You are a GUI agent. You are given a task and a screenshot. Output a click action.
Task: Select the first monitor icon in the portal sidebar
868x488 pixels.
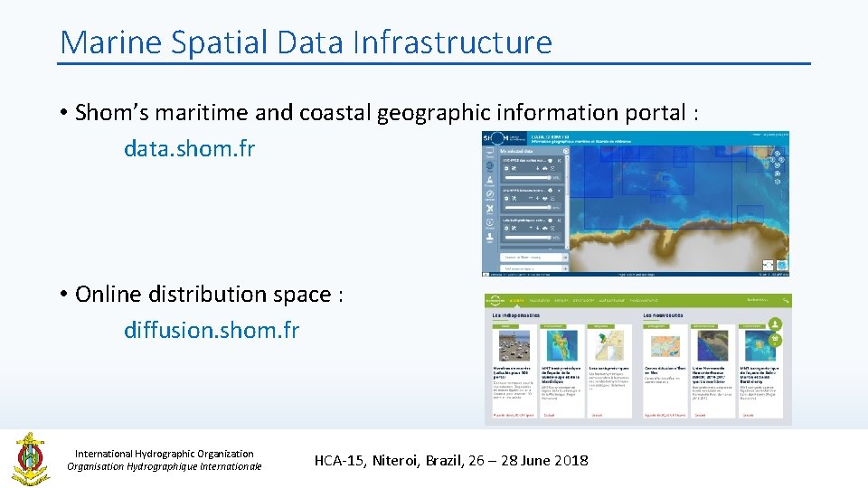(490, 151)
